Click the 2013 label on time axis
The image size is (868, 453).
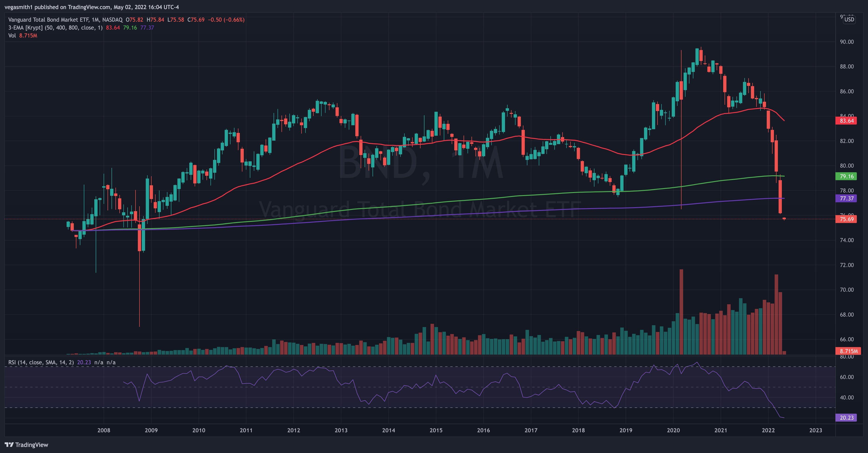341,430
